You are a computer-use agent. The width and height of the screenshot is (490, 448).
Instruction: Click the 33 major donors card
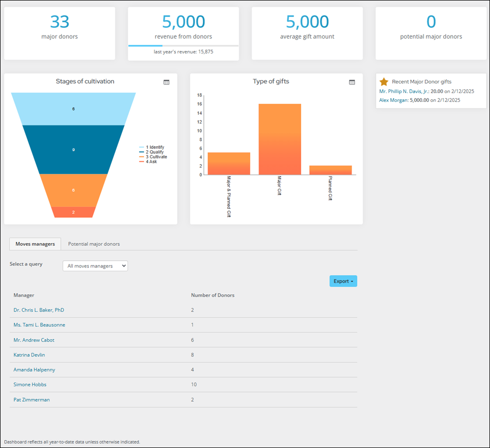(x=60, y=33)
